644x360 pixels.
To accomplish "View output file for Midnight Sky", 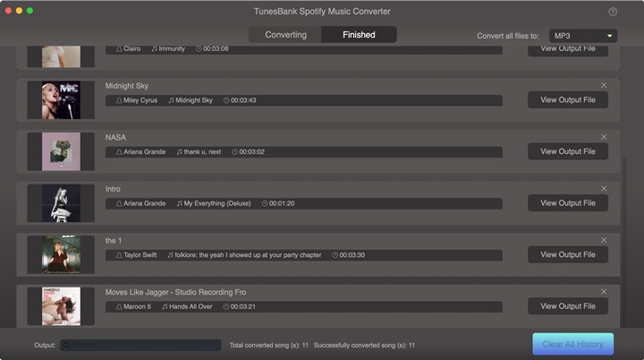I will tap(567, 100).
